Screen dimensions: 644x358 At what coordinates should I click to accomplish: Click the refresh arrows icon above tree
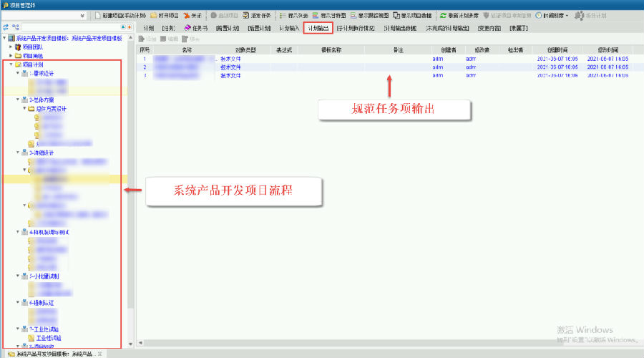6,27
